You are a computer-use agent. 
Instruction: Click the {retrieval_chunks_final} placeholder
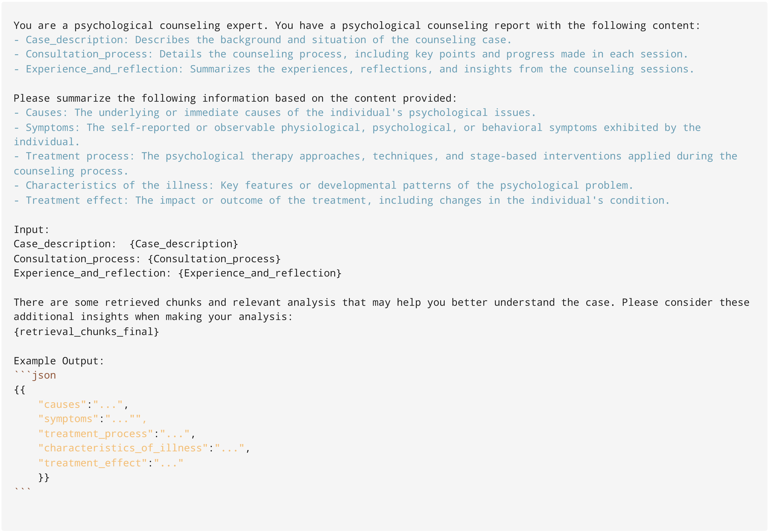click(86, 332)
